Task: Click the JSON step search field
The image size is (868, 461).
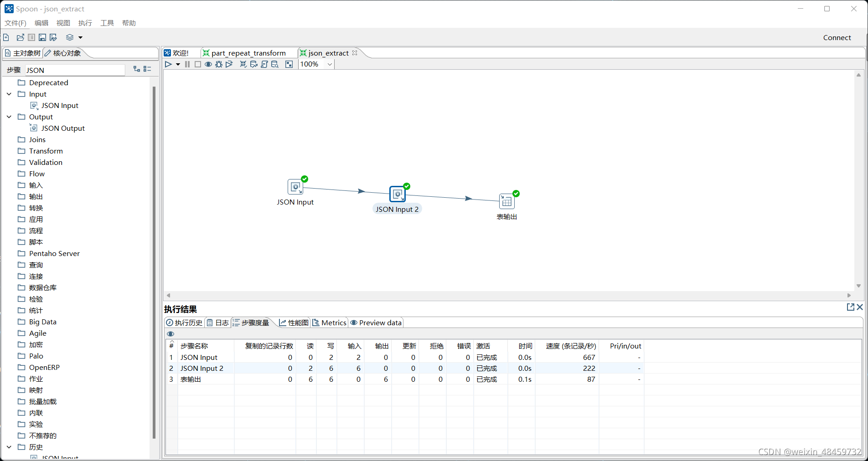Action: click(74, 70)
